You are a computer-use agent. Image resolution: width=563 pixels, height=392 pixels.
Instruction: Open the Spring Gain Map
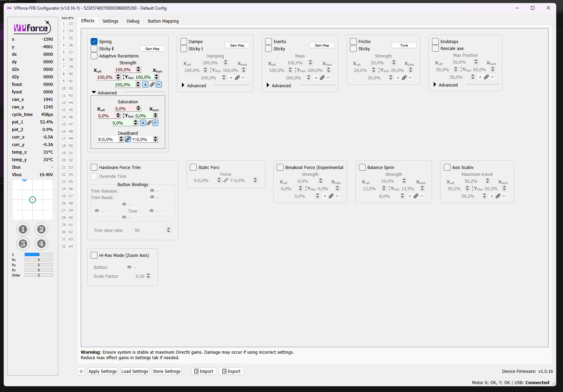[x=152, y=49]
